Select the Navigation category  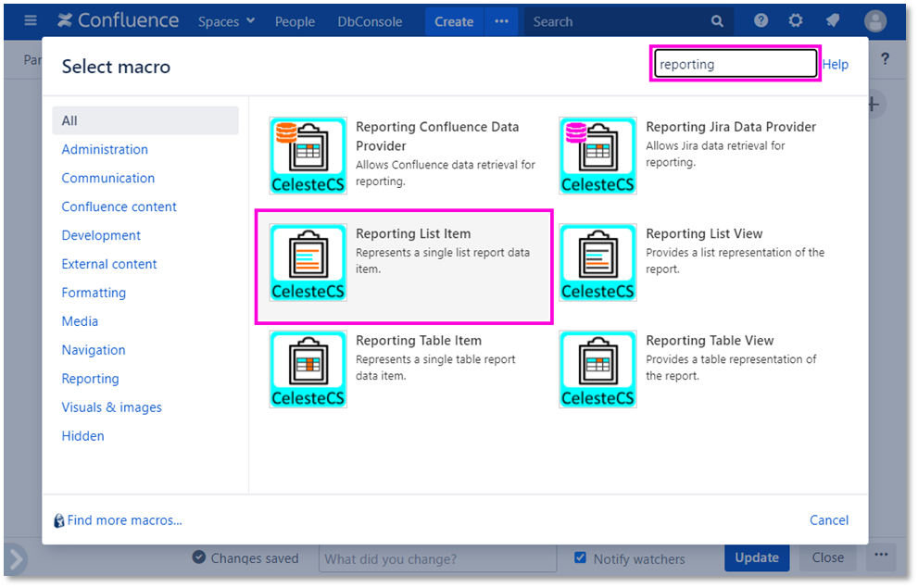[x=94, y=350]
